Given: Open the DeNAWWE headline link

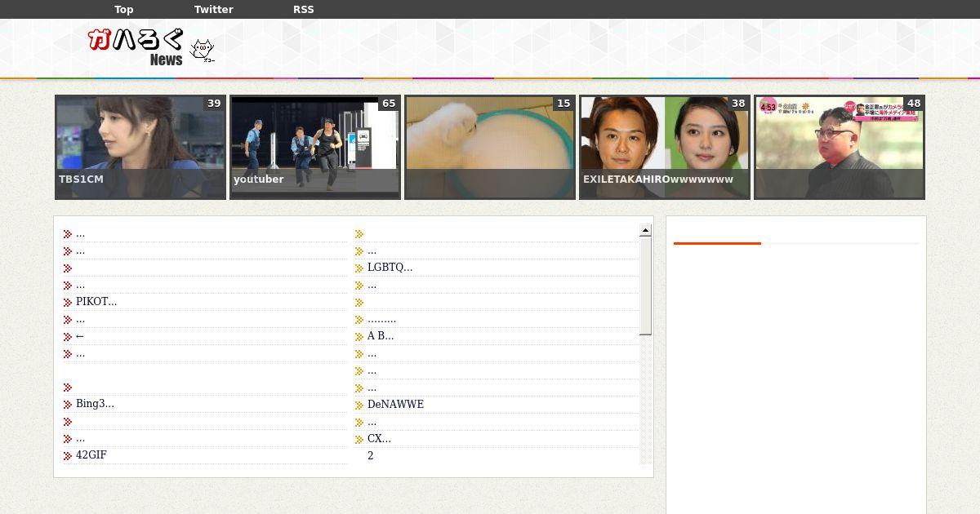Looking at the screenshot, I should (x=395, y=405).
